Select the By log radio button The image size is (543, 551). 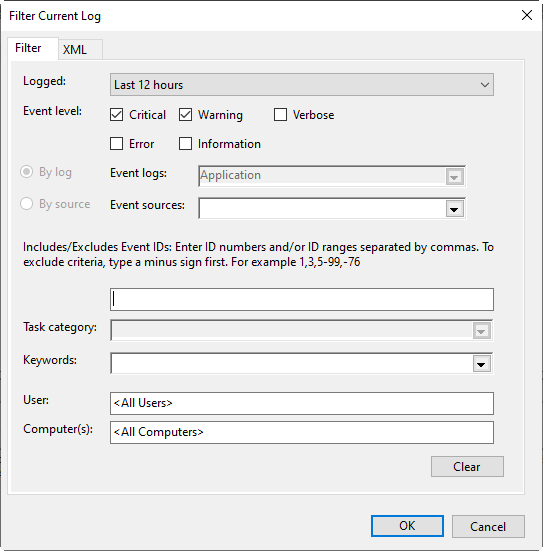26,172
